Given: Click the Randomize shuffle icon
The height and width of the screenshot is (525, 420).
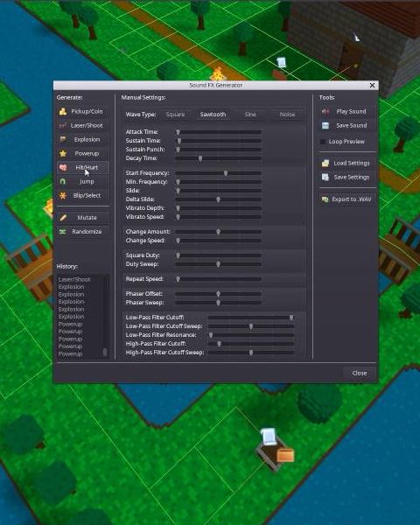Looking at the screenshot, I should [63, 232].
